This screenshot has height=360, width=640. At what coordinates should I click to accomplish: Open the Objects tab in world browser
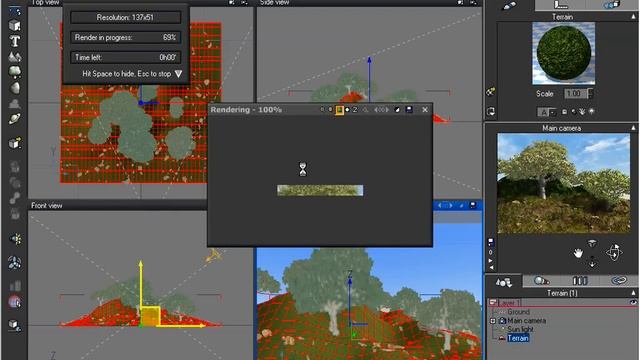coord(503,282)
